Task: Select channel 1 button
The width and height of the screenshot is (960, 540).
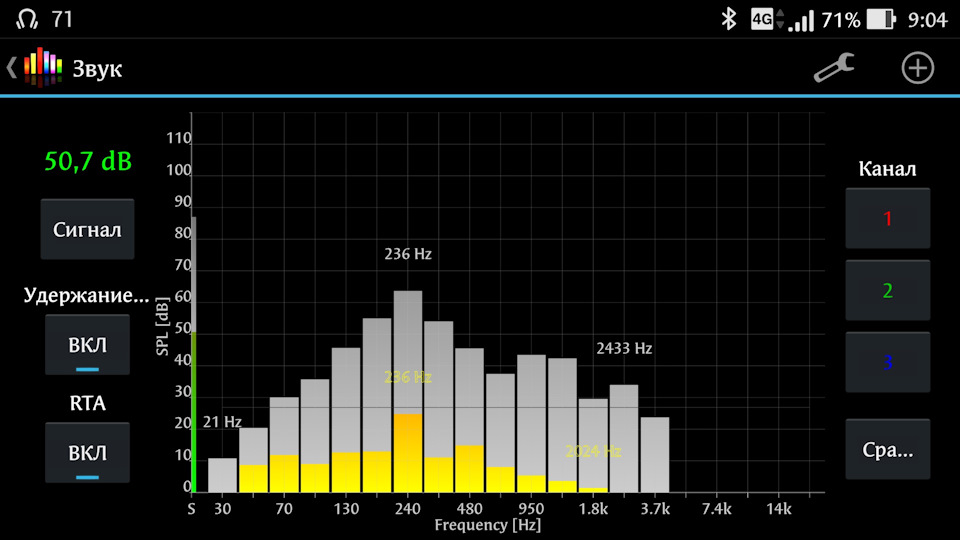Action: pos(887,219)
